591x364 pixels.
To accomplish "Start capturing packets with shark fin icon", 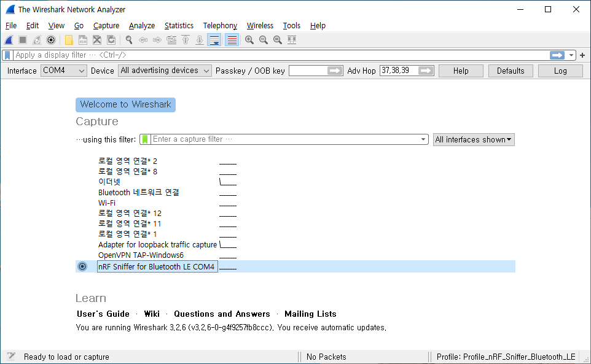I will point(9,40).
